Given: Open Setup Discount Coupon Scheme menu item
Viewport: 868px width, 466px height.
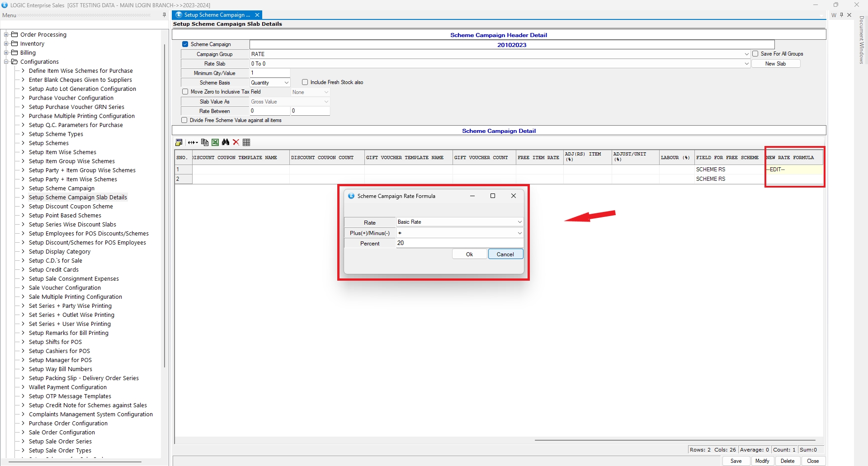Looking at the screenshot, I should tap(71, 207).
